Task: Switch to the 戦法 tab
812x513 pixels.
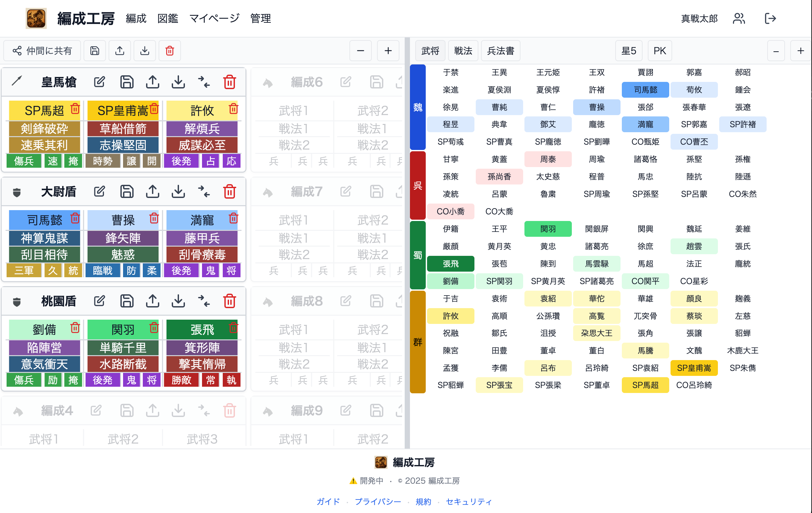Action: pyautogui.click(x=463, y=51)
